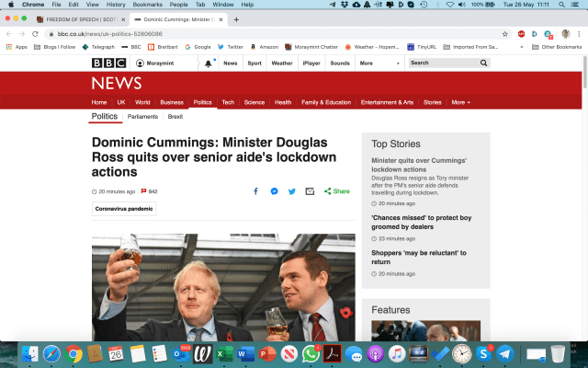Click the BBC Search input field
588x368 pixels.
[x=443, y=63]
